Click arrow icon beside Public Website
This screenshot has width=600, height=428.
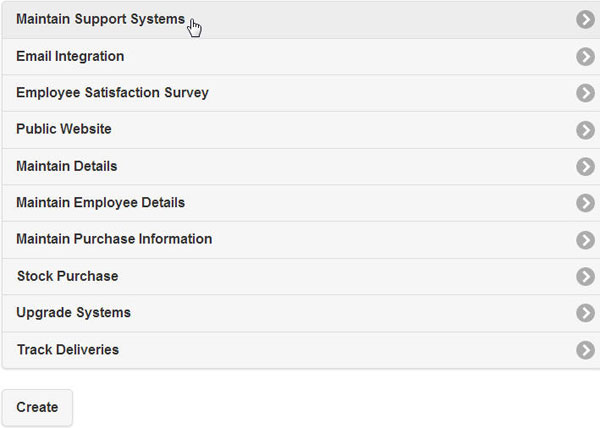click(x=585, y=130)
